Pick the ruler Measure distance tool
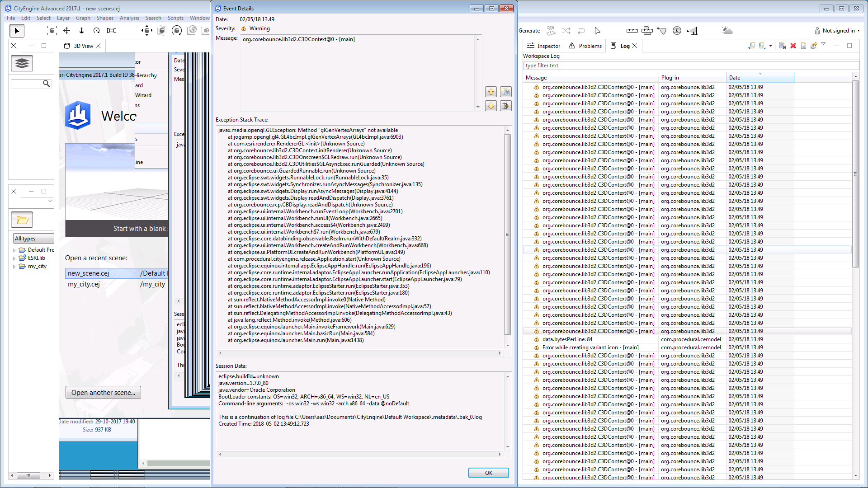The width and height of the screenshot is (868, 488). [632, 31]
